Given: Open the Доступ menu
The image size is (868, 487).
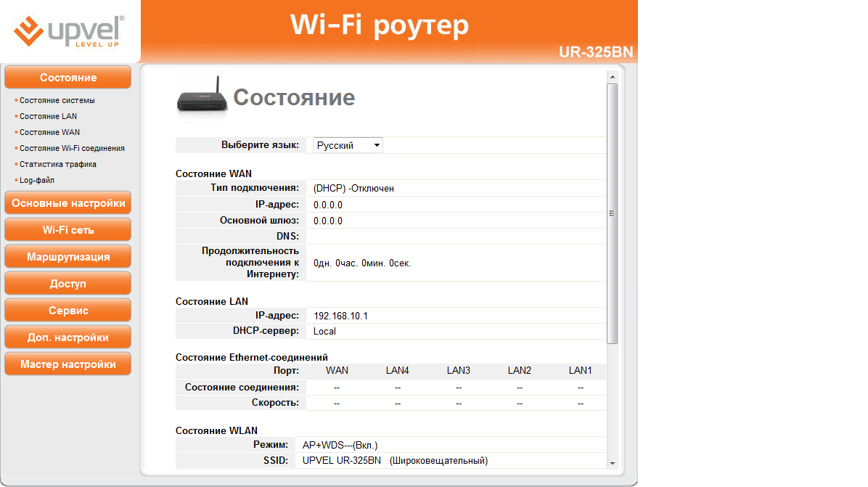Looking at the screenshot, I should (68, 283).
